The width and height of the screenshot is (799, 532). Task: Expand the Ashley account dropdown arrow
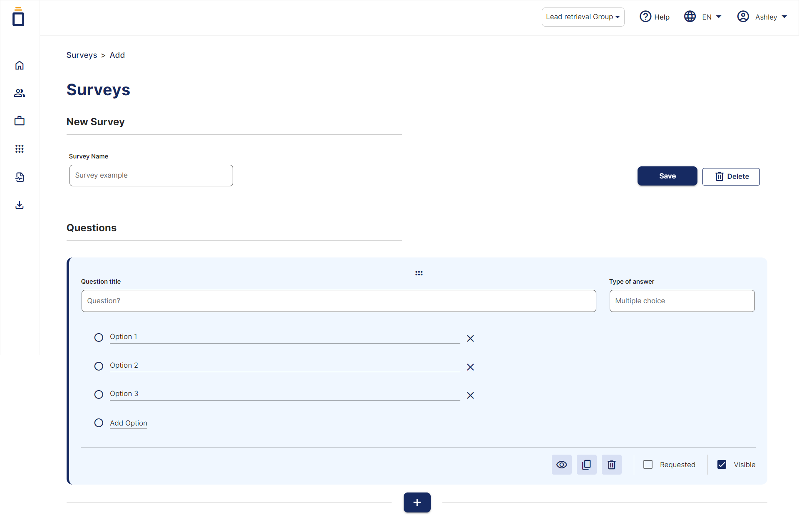(x=784, y=17)
